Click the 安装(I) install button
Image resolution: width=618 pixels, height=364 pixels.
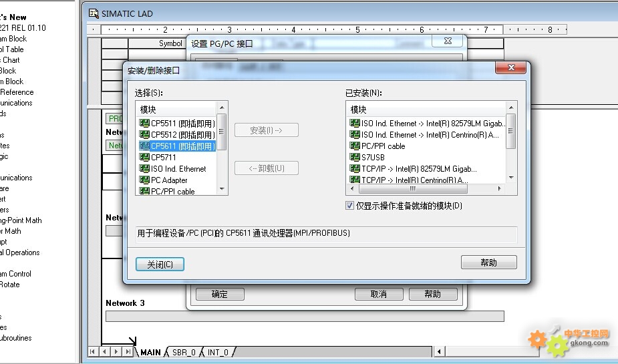click(267, 130)
